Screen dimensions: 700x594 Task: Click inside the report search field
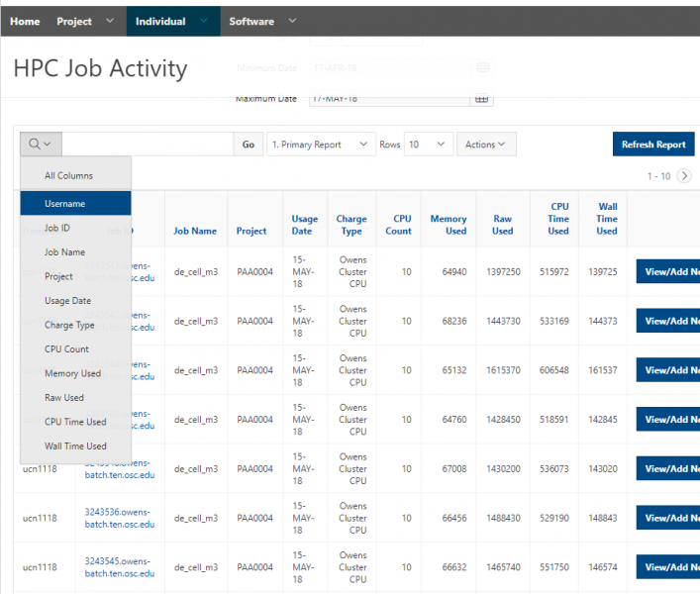148,145
